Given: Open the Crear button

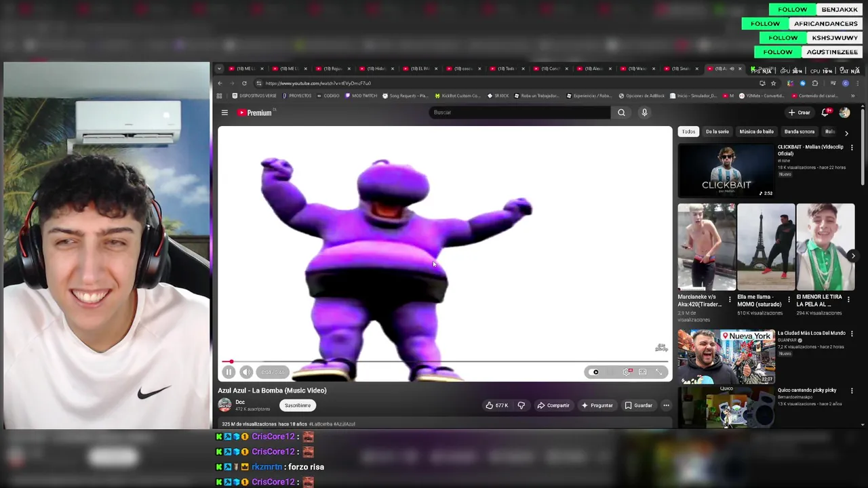Looking at the screenshot, I should [x=800, y=113].
